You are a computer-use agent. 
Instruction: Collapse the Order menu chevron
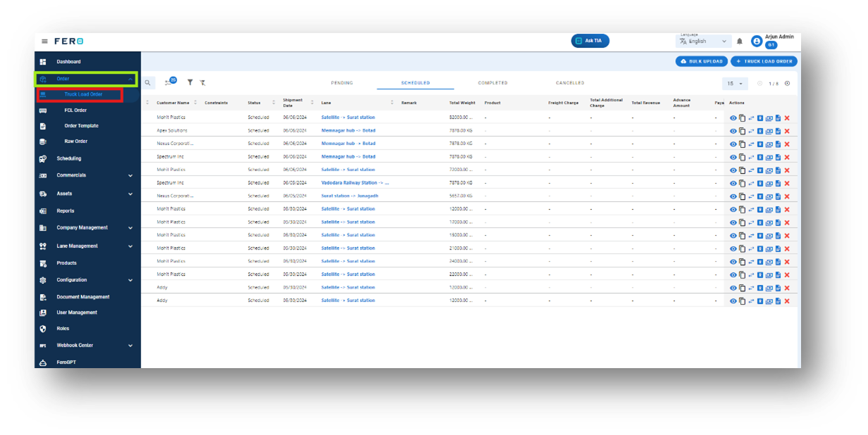(130, 79)
